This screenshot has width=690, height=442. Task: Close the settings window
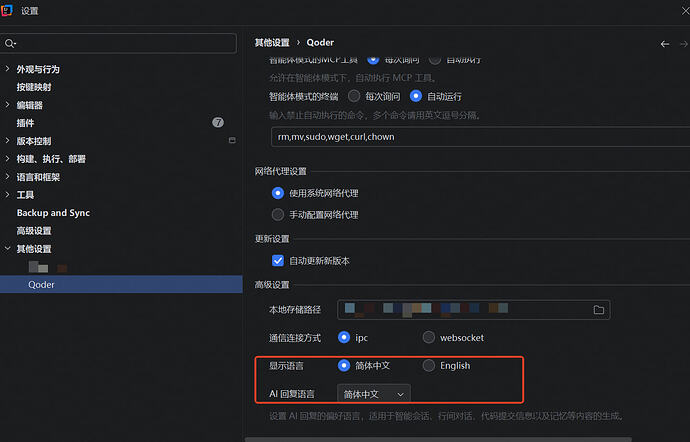tap(686, 11)
